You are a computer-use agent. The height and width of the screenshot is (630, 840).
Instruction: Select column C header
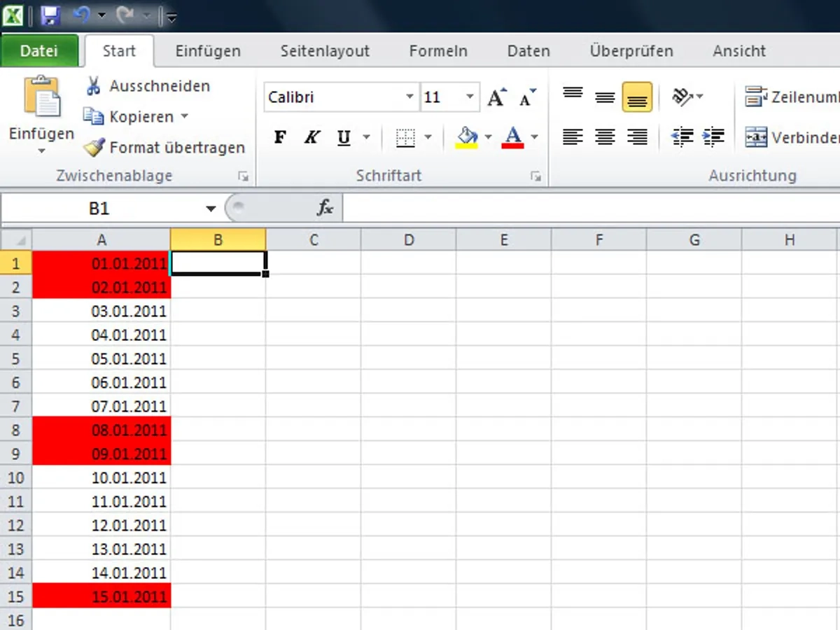pos(314,240)
